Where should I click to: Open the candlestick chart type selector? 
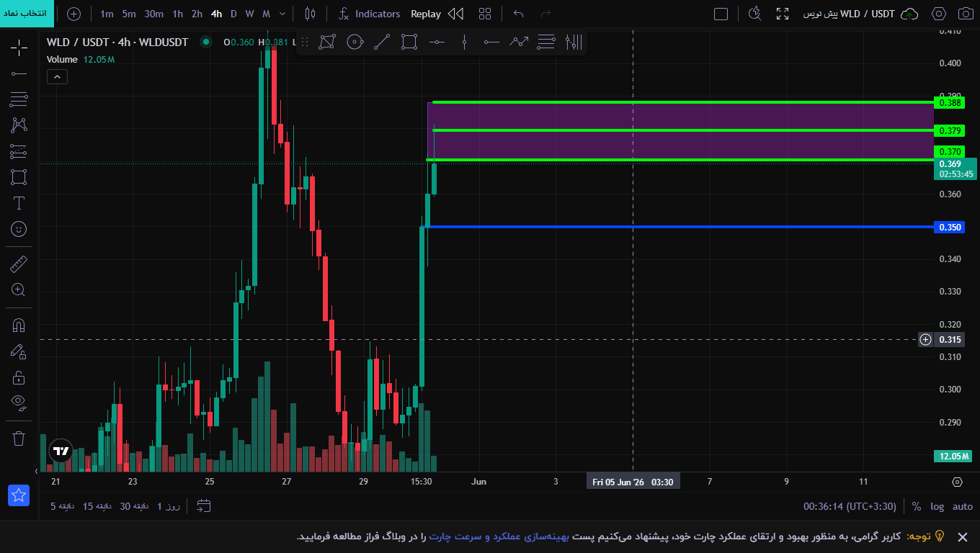[x=310, y=14]
